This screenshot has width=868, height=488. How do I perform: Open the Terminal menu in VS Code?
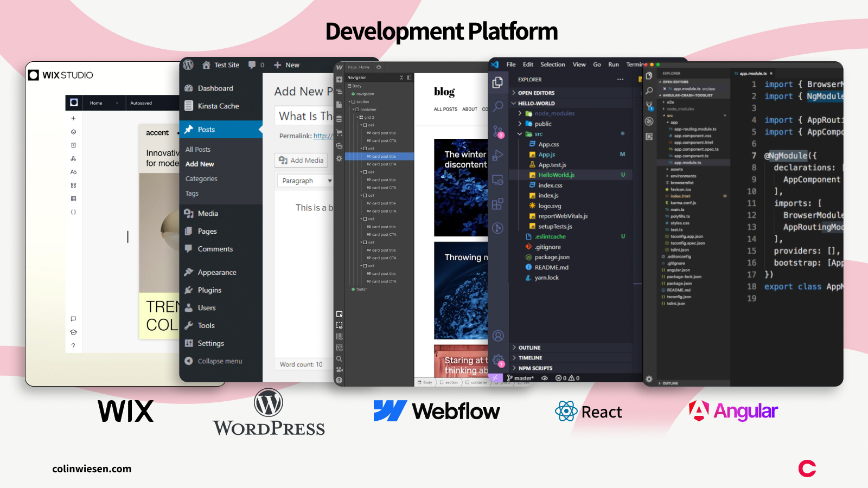point(635,64)
